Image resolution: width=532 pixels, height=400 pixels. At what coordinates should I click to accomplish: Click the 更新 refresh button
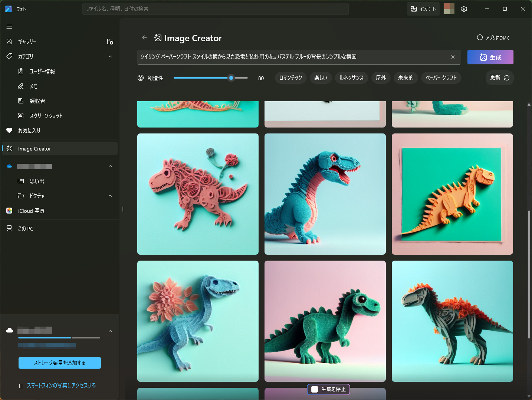pos(500,77)
